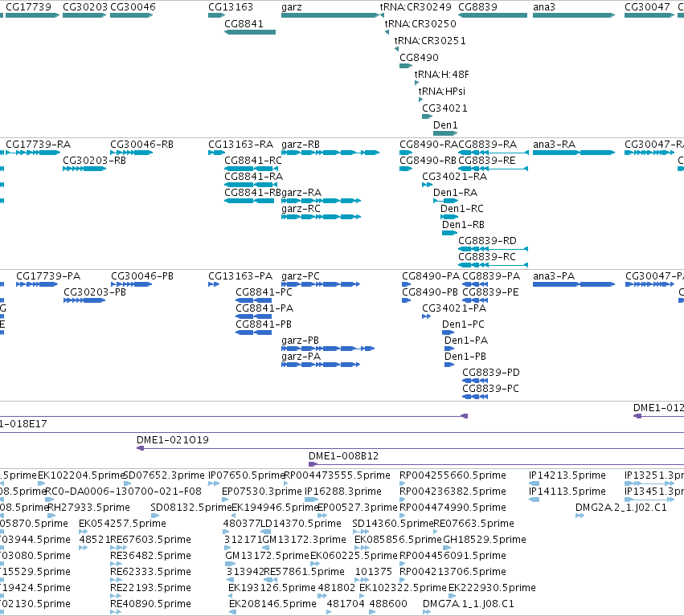This screenshot has width=684, height=616.
Task: Select the CG30203-PB protein glyph
Action: pyautogui.click(x=84, y=300)
